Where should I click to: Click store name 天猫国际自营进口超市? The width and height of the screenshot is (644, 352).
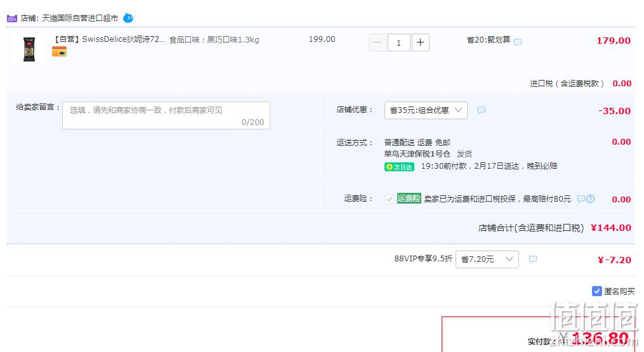[80, 18]
